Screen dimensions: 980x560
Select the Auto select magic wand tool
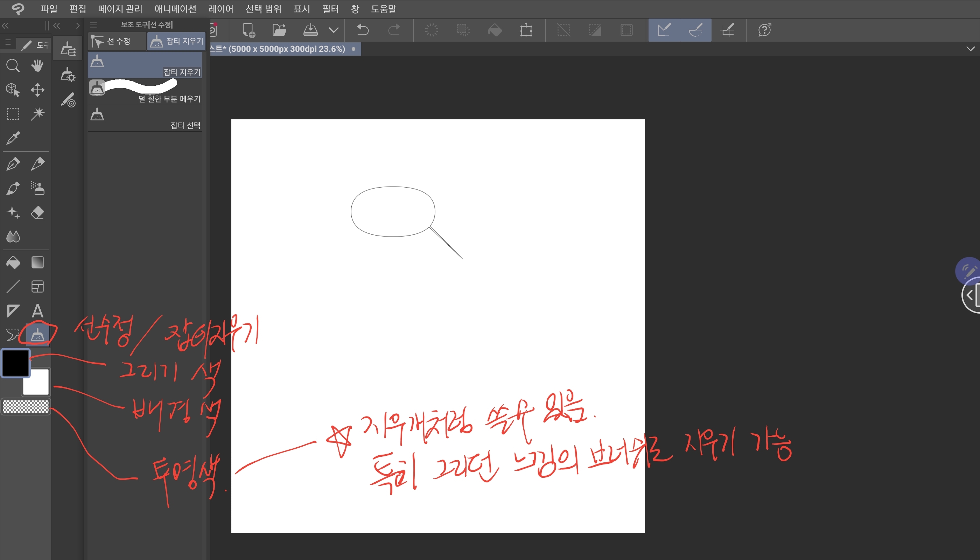pyautogui.click(x=37, y=114)
